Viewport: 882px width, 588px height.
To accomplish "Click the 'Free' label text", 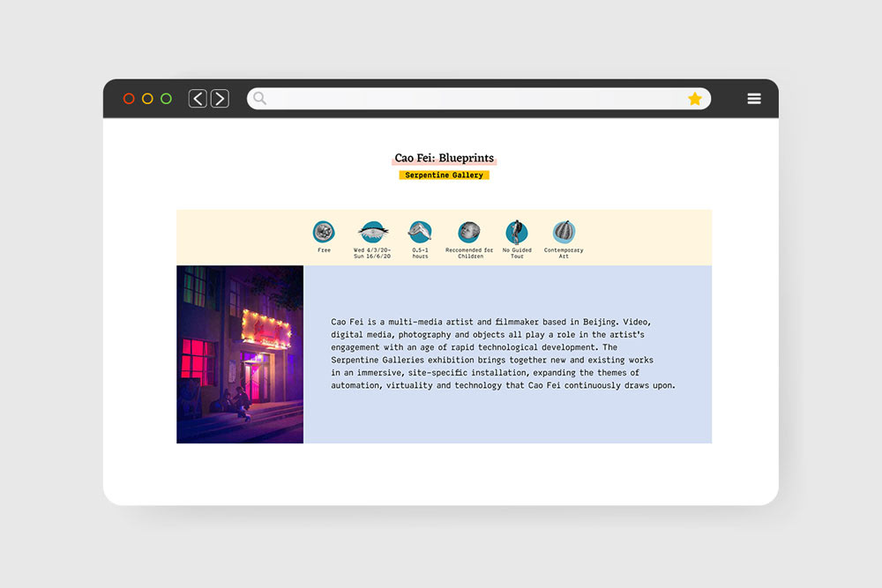I will [x=324, y=250].
